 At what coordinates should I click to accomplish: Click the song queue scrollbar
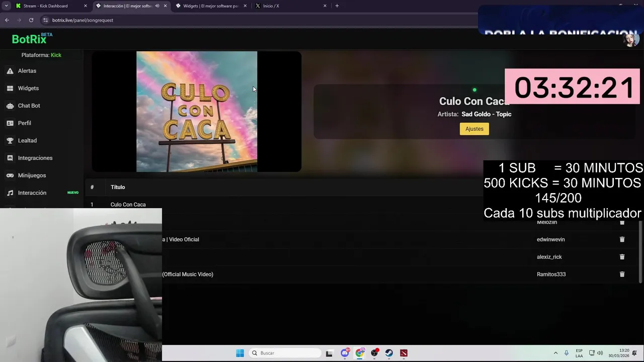click(x=640, y=251)
